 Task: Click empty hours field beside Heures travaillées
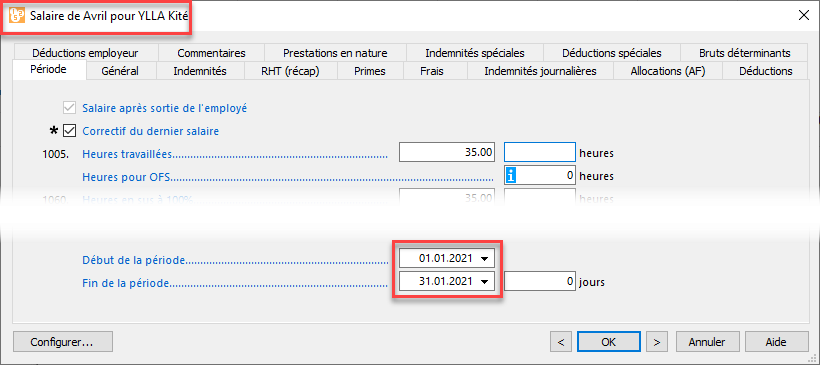(540, 153)
